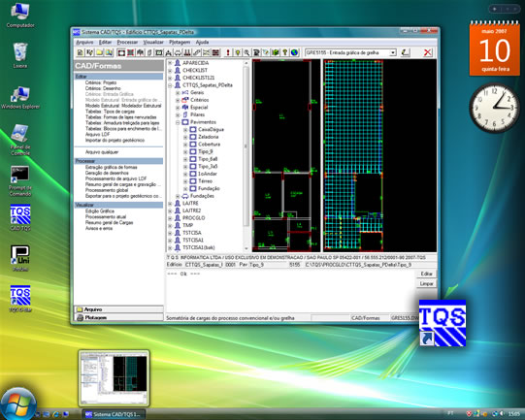
Task: Click Modelo Estrutural: Modelador Estrutural link
Action: pos(123,106)
